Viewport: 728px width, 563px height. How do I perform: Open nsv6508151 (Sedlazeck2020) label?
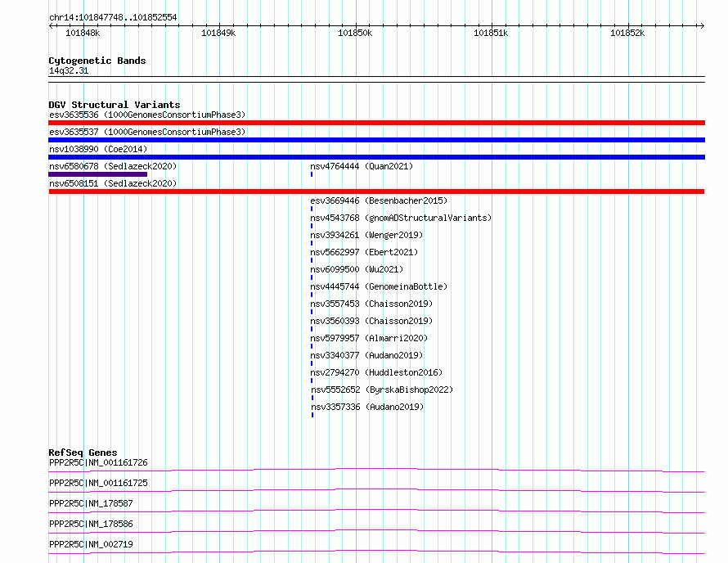[x=113, y=183]
